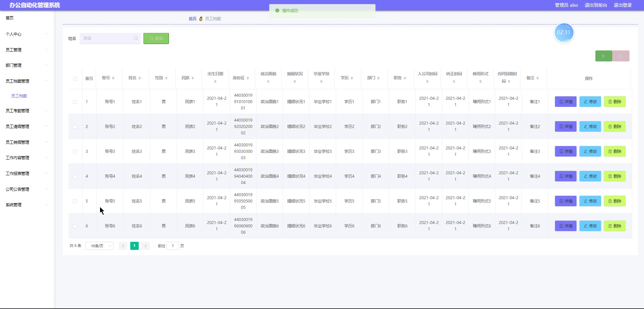644x309 pixels.
Task: Collapse the 员工档案管理 sidebar menu
Action: pos(27,81)
